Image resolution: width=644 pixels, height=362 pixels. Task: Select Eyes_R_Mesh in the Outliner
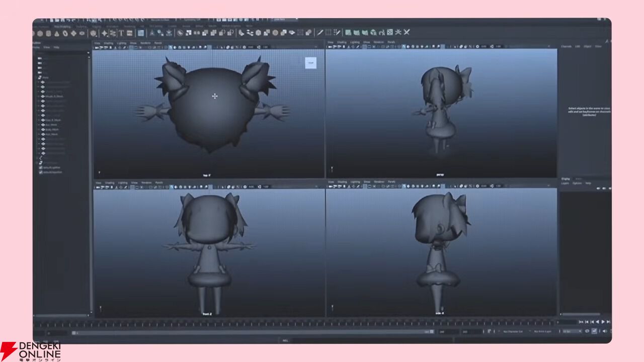pyautogui.click(x=51, y=120)
